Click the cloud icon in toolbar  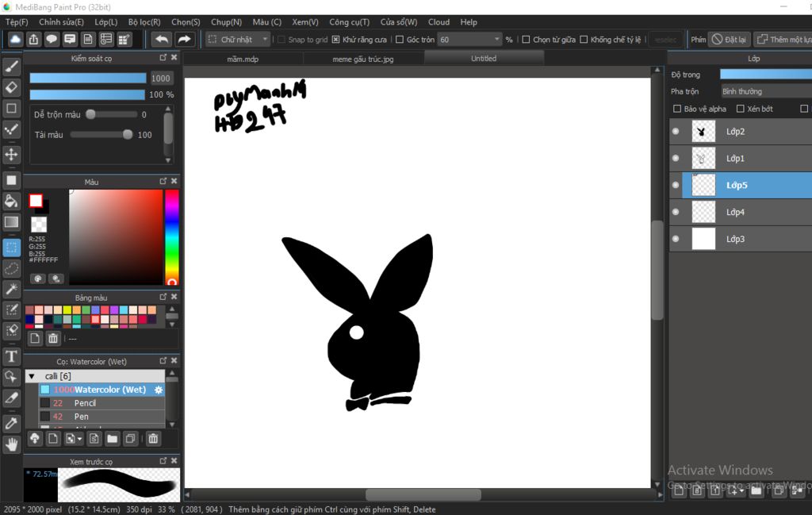[x=16, y=40]
